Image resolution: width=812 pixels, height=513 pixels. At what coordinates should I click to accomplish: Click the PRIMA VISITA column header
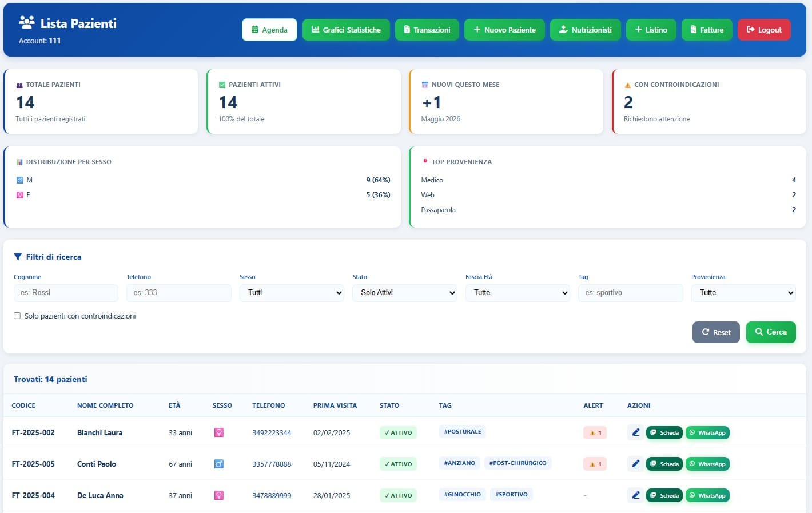coord(335,405)
